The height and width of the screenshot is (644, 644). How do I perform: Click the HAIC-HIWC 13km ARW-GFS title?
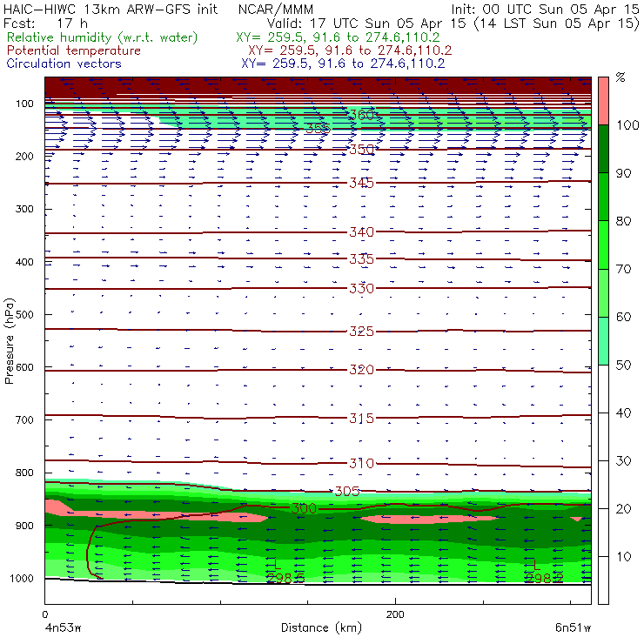(x=111, y=10)
